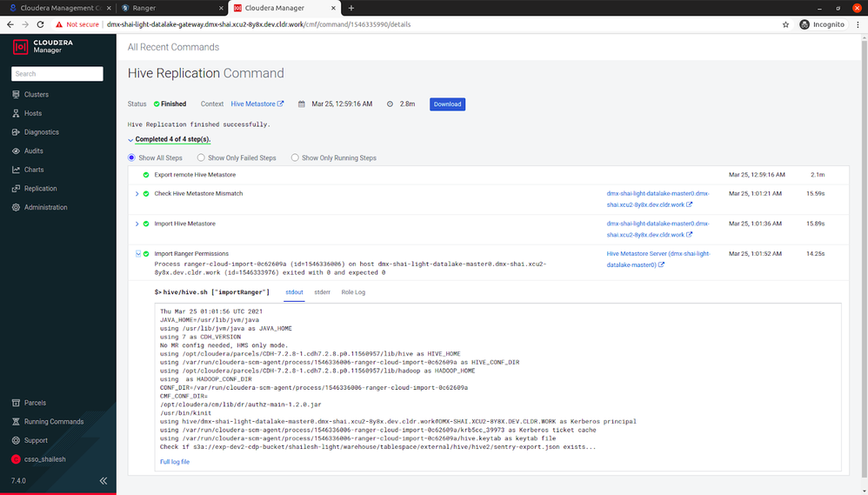The width and height of the screenshot is (868, 495).
Task: Open the Hosts sidebar icon
Action: pyautogui.click(x=16, y=113)
